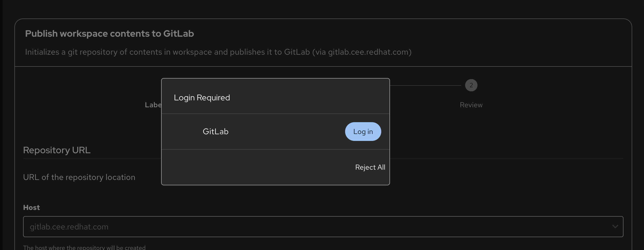Click the Log in button for GitLab
The image size is (644, 250).
(x=363, y=131)
